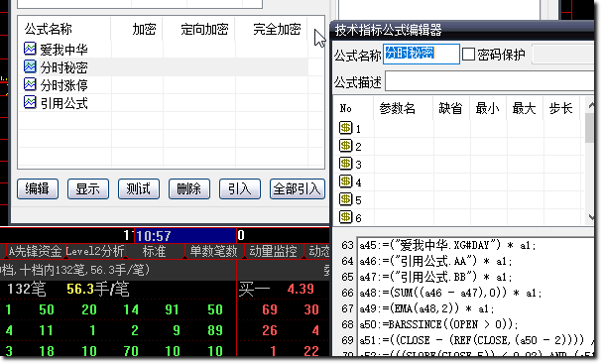603x364 pixels.
Task: Click the 公式名称 input field
Action: [x=422, y=54]
